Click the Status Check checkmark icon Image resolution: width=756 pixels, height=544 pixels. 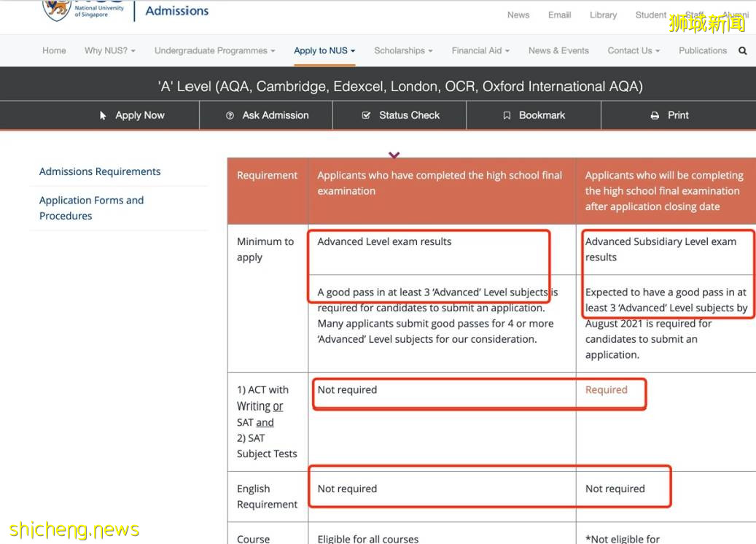point(366,115)
